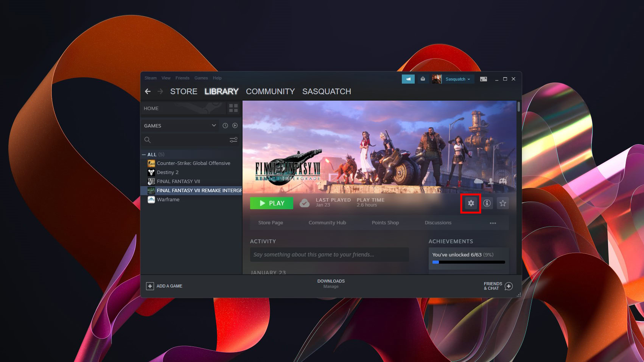Click the game page vertical scrollbar
This screenshot has height=362, width=644.
pyautogui.click(x=519, y=107)
